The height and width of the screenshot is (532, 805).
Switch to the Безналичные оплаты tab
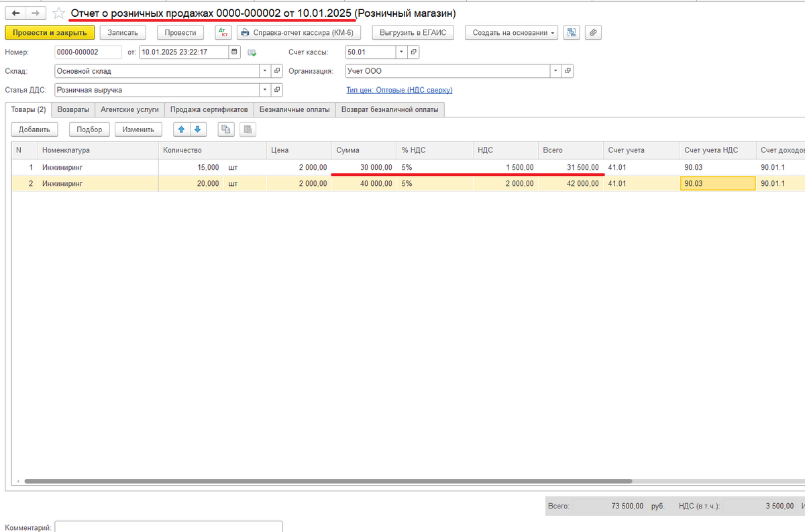[294, 109]
